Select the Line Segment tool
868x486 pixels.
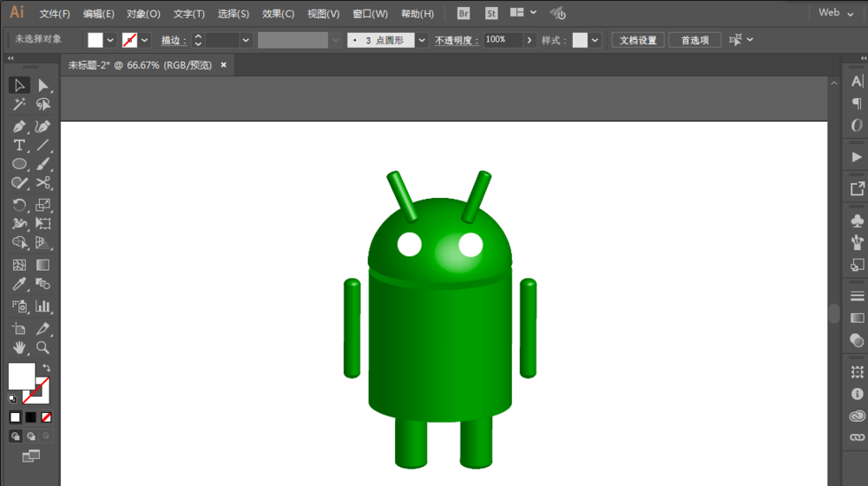point(43,145)
